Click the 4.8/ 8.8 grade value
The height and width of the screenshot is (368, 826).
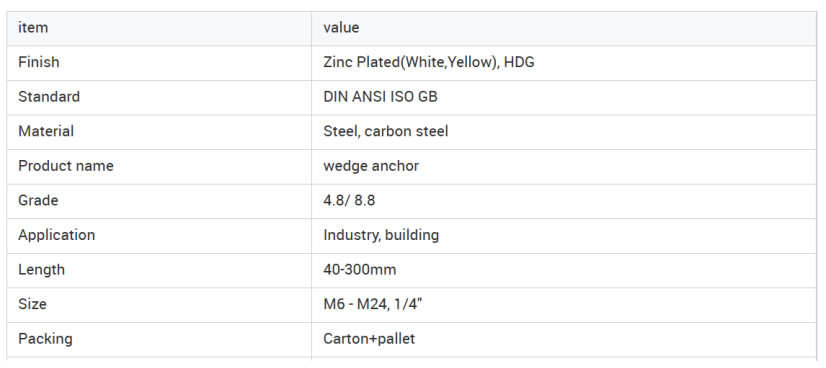[x=349, y=201]
